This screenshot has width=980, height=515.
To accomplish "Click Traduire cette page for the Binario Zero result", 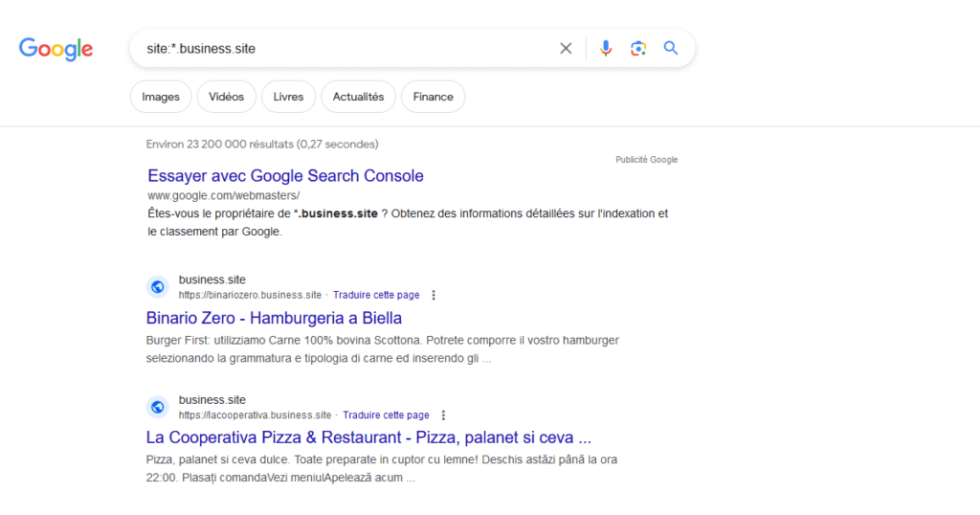I will pyautogui.click(x=376, y=295).
